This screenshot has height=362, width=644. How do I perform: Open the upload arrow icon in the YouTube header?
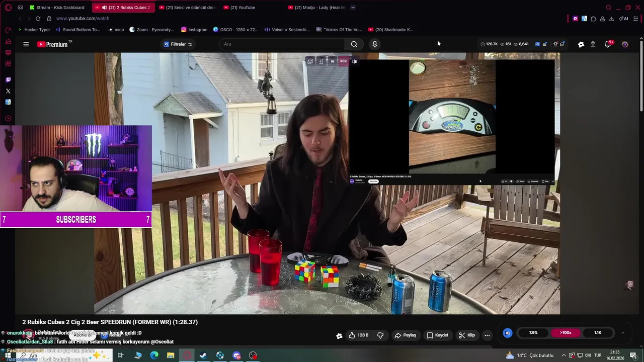click(593, 44)
